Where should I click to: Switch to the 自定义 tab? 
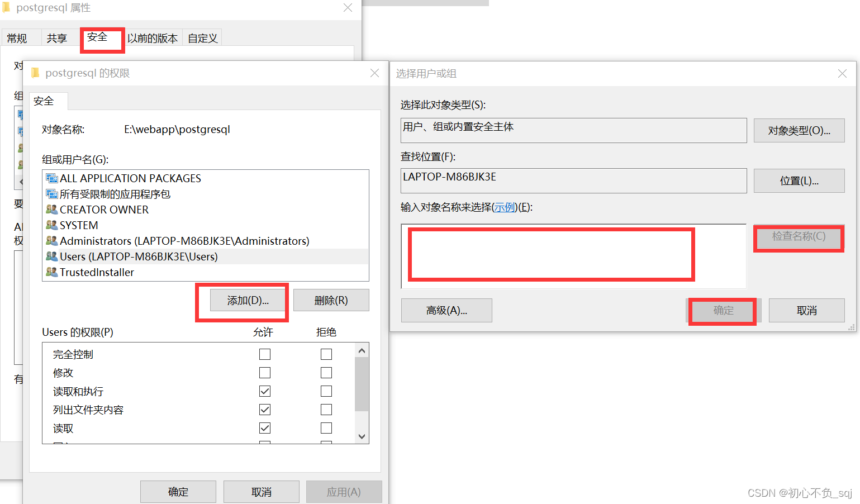[202, 38]
